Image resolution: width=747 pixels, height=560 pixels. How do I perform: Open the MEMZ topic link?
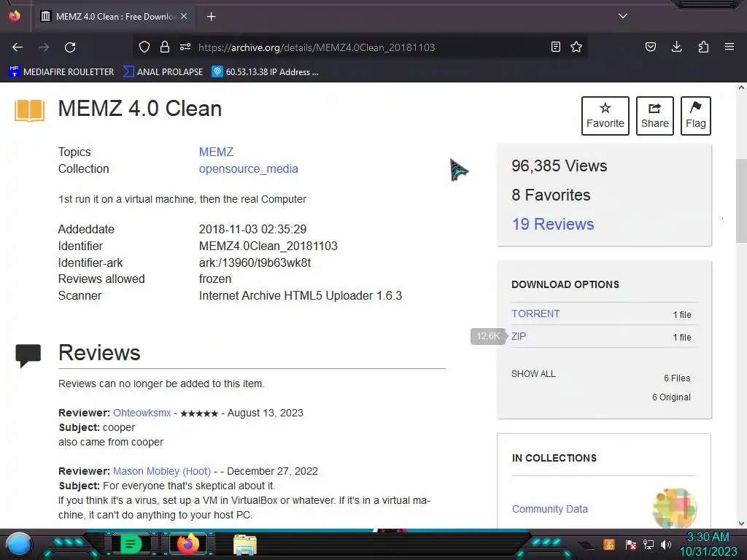tap(216, 152)
